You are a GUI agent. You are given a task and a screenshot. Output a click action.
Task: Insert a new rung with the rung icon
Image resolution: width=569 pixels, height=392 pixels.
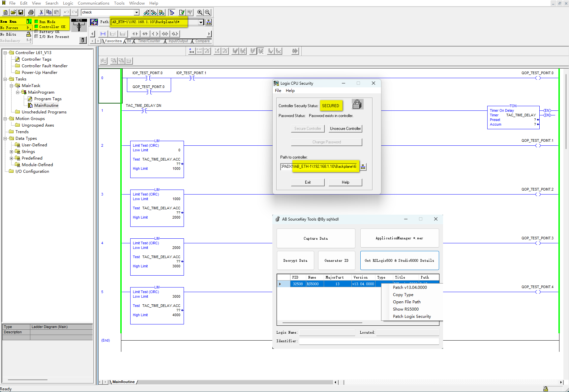pyautogui.click(x=103, y=34)
